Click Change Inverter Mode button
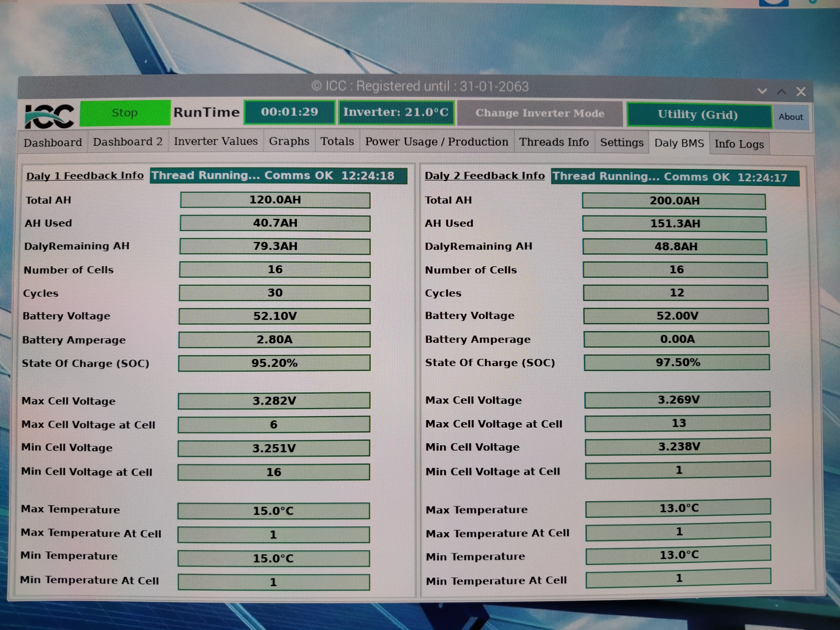 tap(540, 113)
